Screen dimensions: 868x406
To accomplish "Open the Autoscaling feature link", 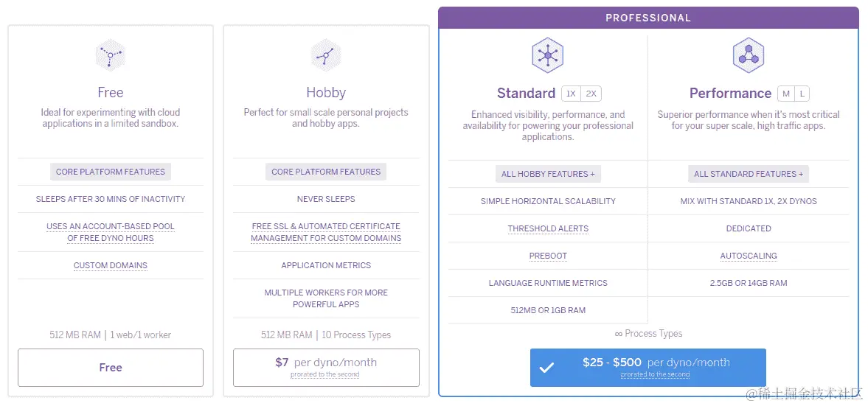I will pos(749,256).
